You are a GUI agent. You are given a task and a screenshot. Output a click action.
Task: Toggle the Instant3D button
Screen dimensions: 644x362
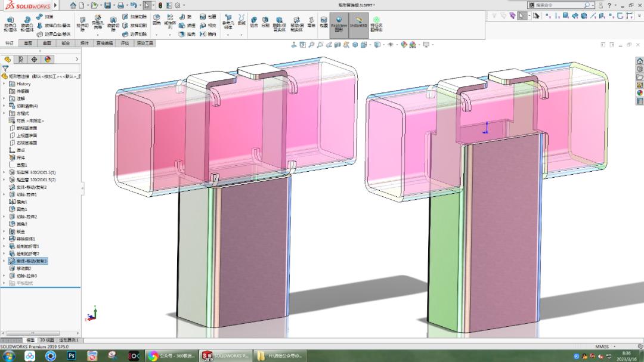(x=358, y=23)
